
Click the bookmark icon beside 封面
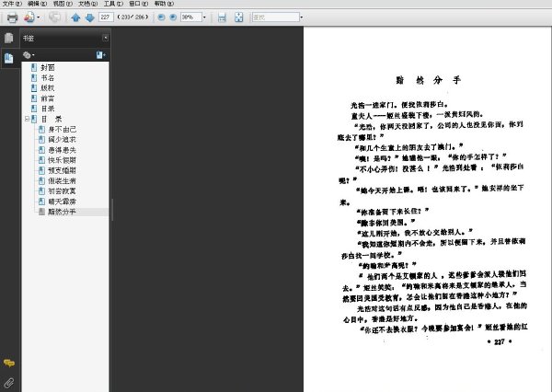pyautogui.click(x=34, y=67)
